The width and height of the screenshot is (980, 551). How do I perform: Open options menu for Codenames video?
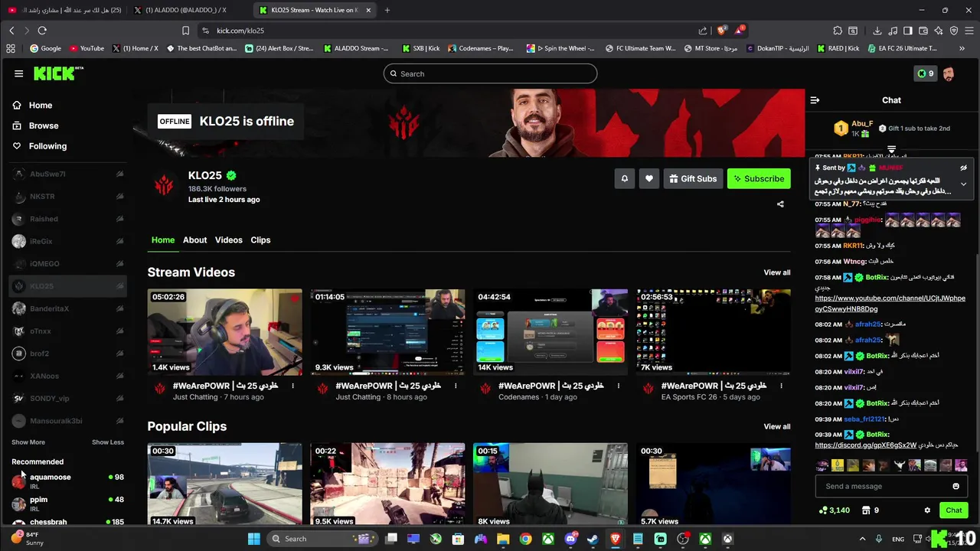[618, 386]
